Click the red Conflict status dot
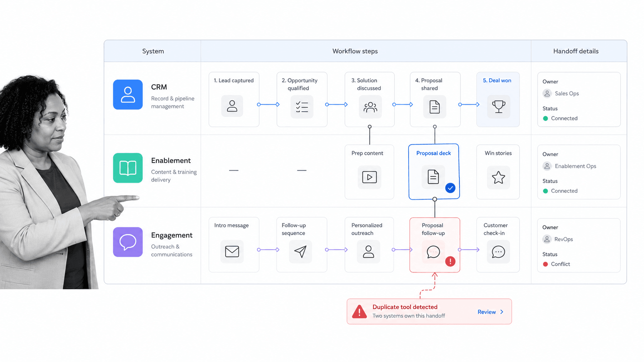 pyautogui.click(x=545, y=264)
